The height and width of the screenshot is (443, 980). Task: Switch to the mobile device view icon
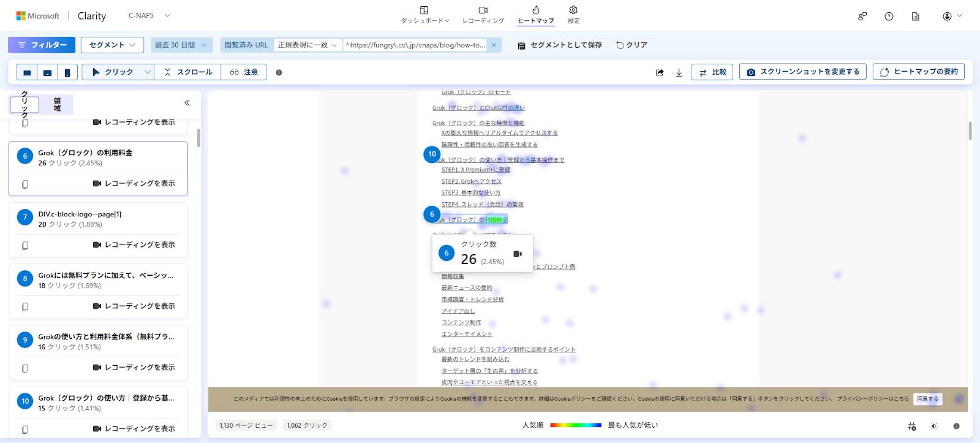point(67,72)
